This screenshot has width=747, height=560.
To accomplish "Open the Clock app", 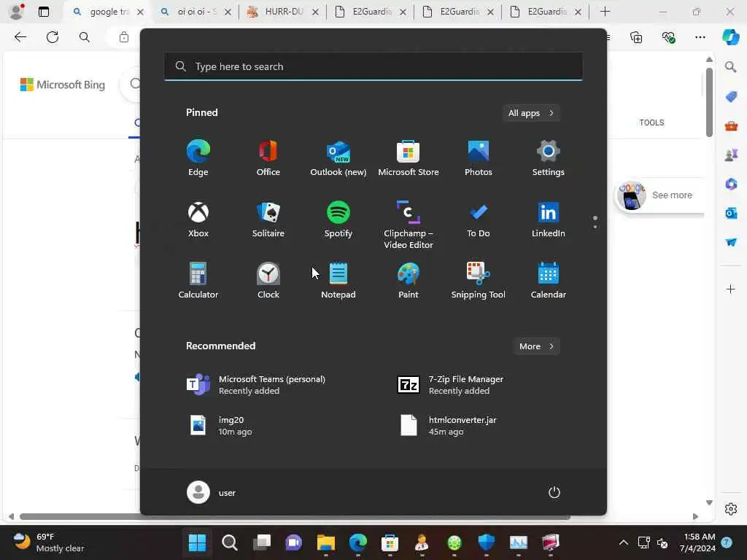I will [x=268, y=281].
